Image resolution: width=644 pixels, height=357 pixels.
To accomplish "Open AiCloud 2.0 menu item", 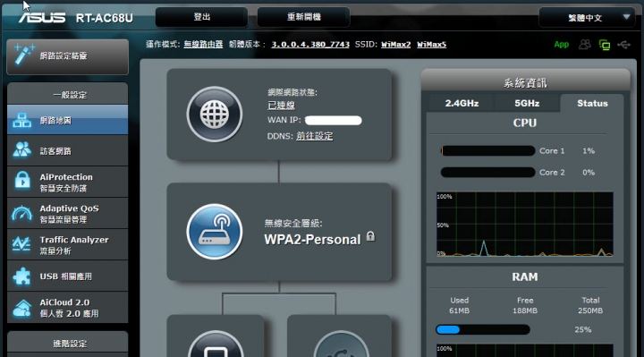I will pos(68,307).
